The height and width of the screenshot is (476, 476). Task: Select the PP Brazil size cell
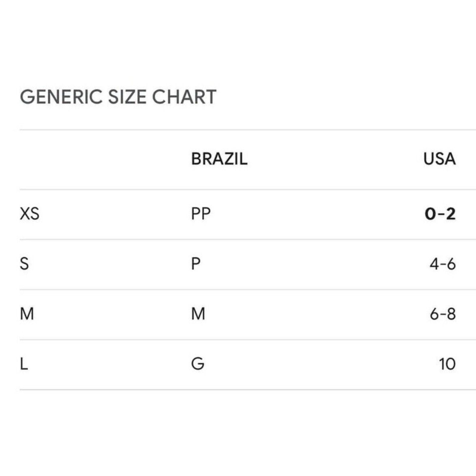pos(201,214)
